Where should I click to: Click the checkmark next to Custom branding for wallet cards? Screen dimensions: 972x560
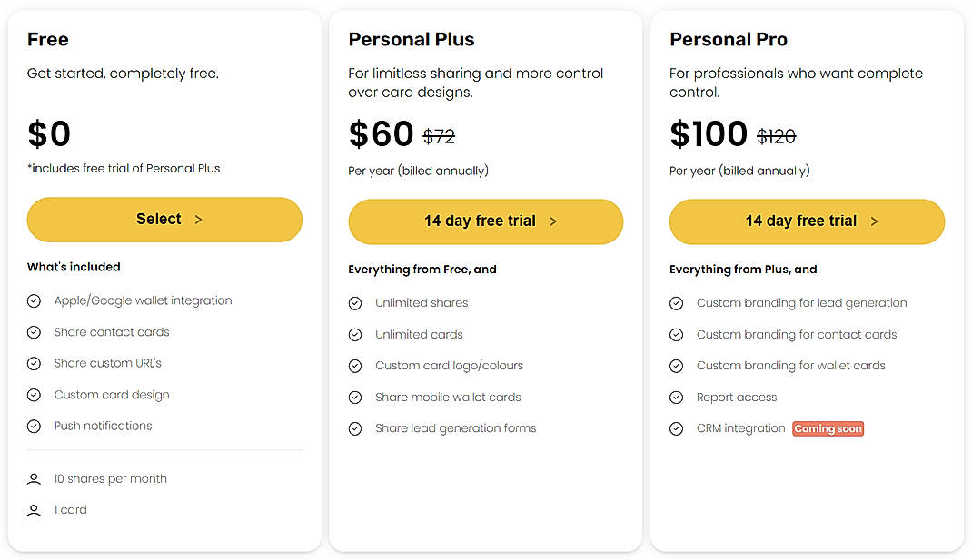coord(677,365)
